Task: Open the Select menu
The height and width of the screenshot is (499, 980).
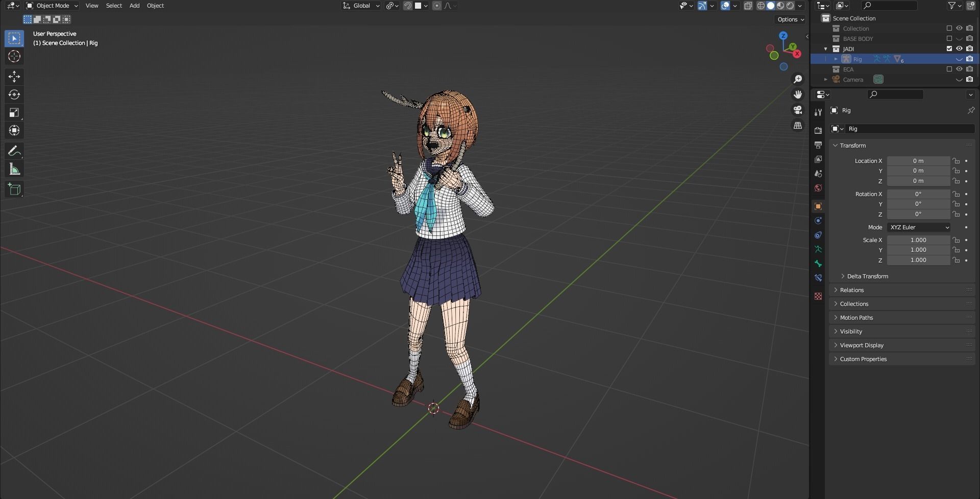Action: pos(114,6)
